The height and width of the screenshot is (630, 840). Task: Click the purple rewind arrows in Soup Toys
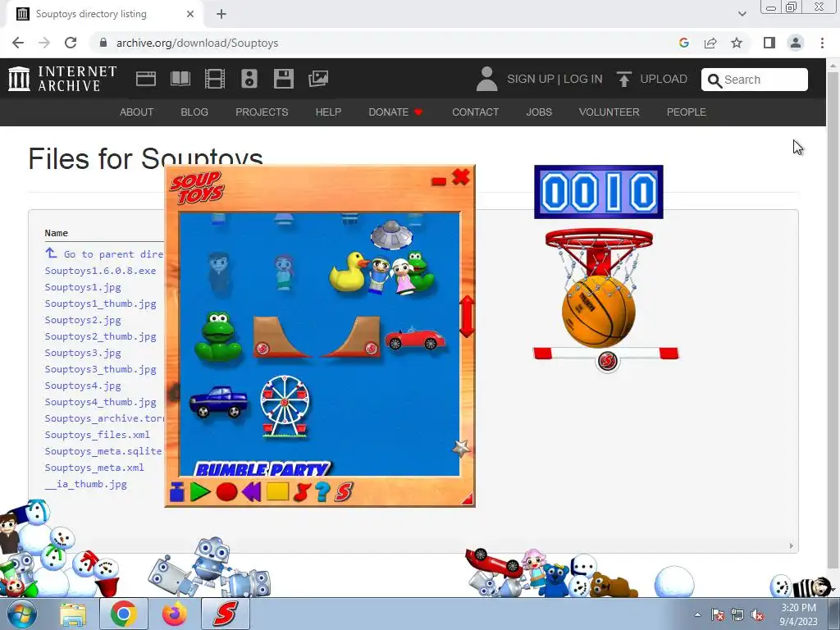(251, 491)
